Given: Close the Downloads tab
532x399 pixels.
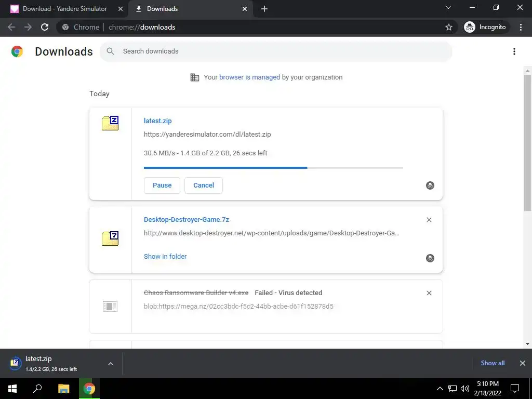Looking at the screenshot, I should tap(245, 9).
